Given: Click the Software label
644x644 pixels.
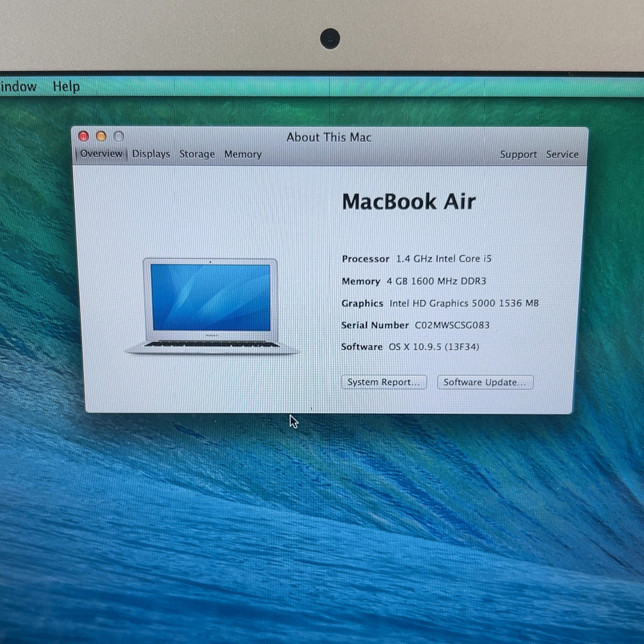Looking at the screenshot, I should tap(362, 347).
